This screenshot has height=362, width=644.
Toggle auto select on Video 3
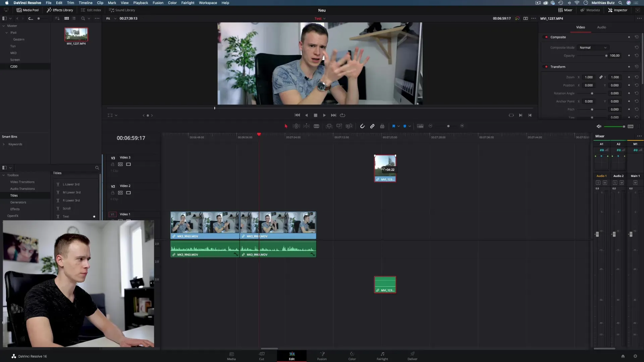pyautogui.click(x=120, y=165)
